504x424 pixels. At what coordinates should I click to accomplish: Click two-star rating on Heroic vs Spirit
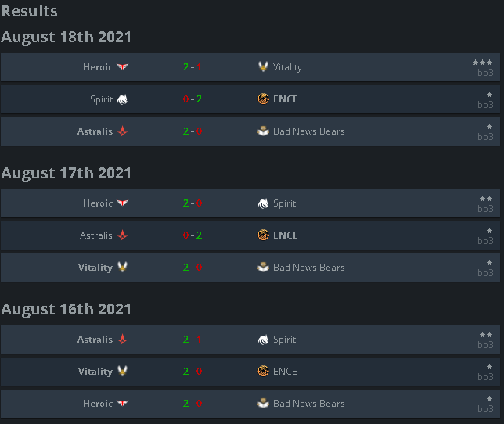pos(486,199)
